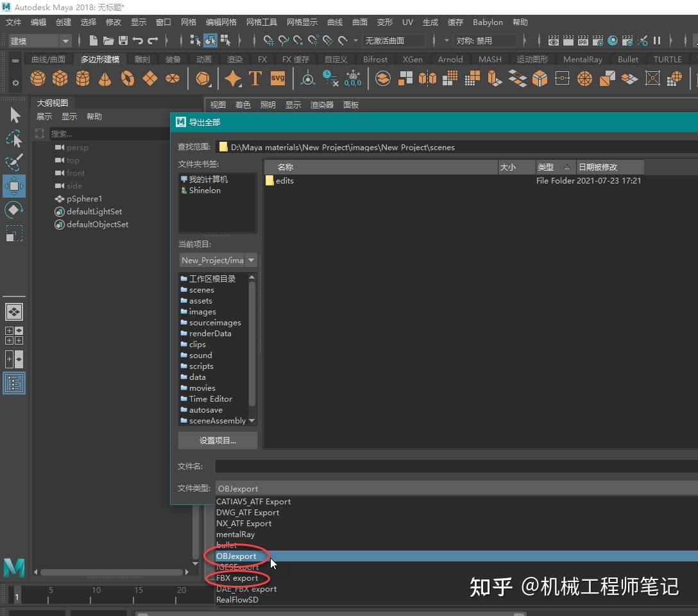Activate the Scale tool

click(14, 233)
